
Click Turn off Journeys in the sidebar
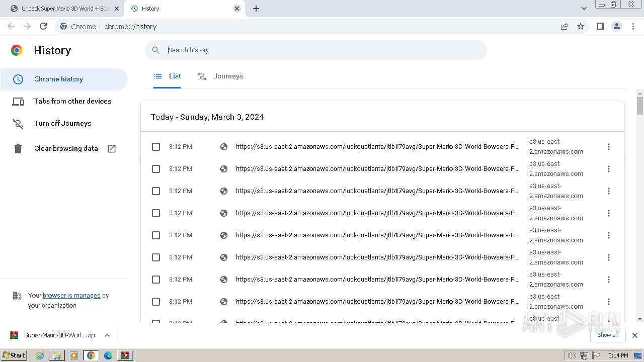pos(63,123)
